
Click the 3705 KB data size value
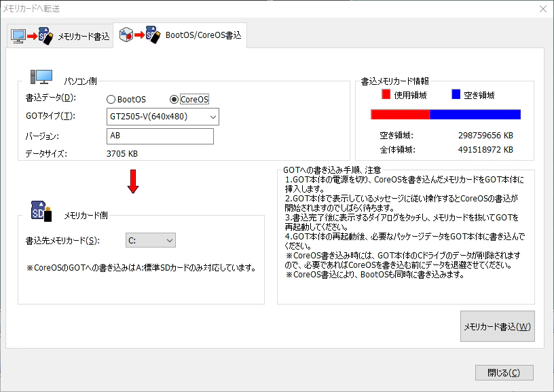122,154
